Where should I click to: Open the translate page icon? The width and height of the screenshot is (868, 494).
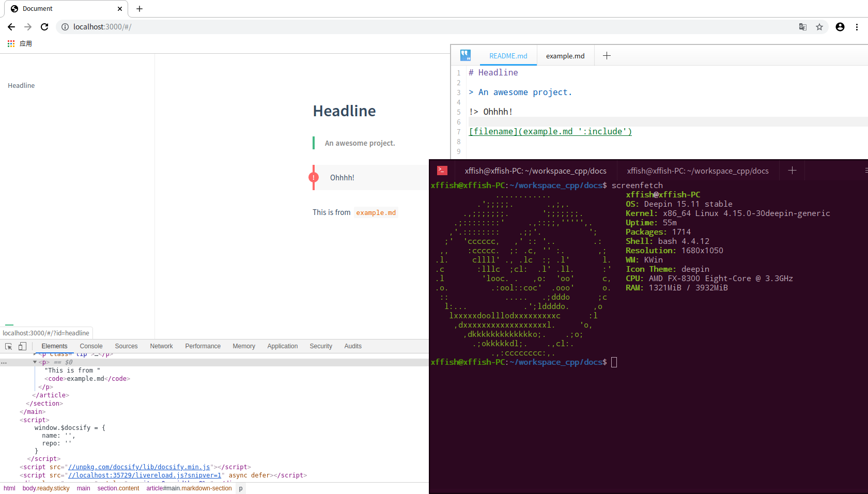click(x=803, y=27)
